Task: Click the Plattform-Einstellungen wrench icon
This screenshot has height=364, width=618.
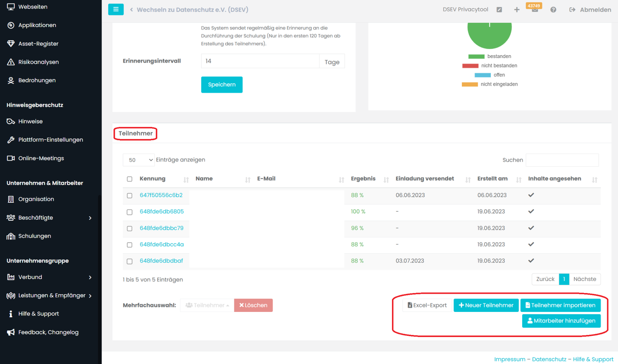Action: click(11, 140)
